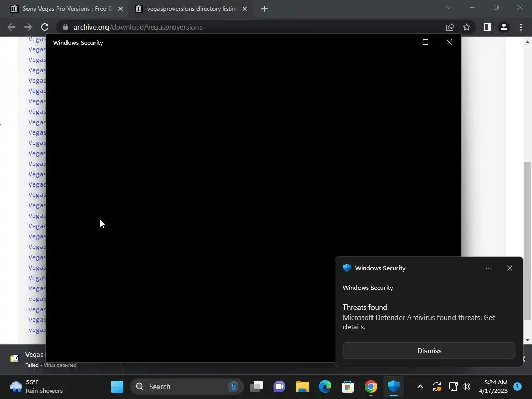Open network status tray icon
This screenshot has height=399, width=532.
[x=453, y=387]
